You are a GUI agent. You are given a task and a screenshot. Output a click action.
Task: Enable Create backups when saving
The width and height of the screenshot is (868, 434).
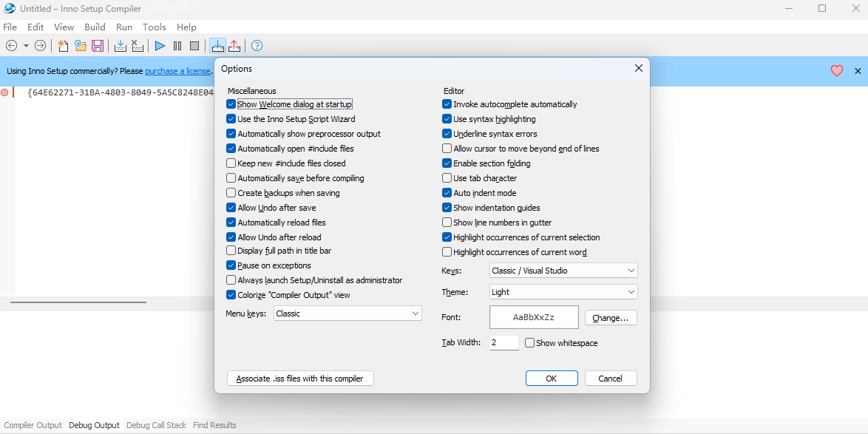231,193
